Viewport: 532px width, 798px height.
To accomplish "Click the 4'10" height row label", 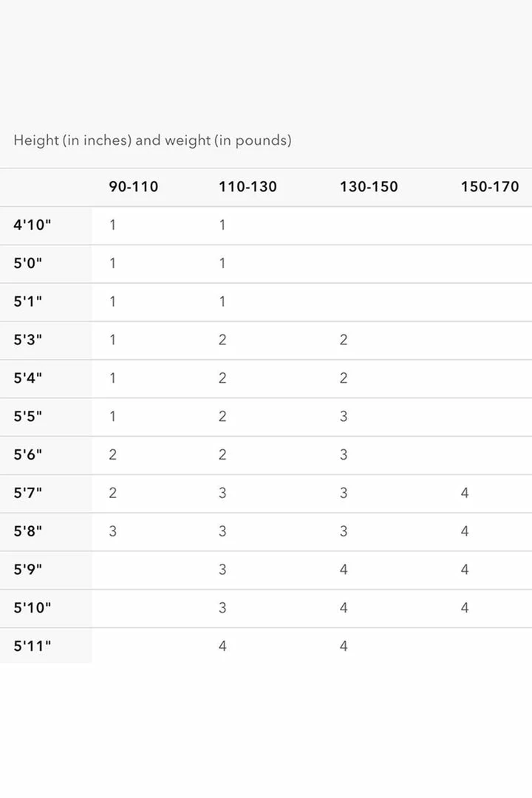I will point(33,225).
